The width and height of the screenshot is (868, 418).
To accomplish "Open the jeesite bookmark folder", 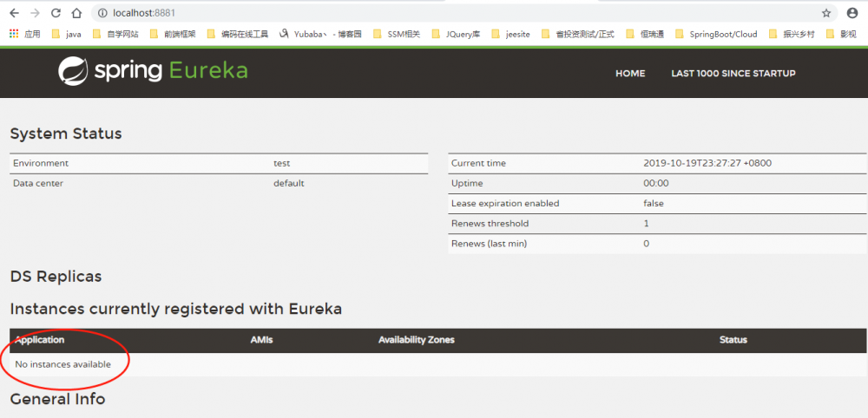I will tap(511, 35).
